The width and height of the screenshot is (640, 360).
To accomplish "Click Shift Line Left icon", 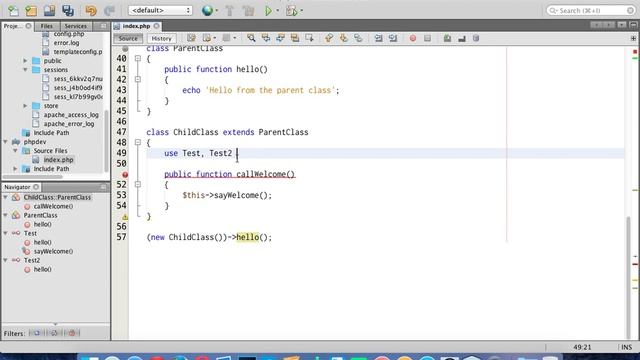I will click(x=378, y=38).
